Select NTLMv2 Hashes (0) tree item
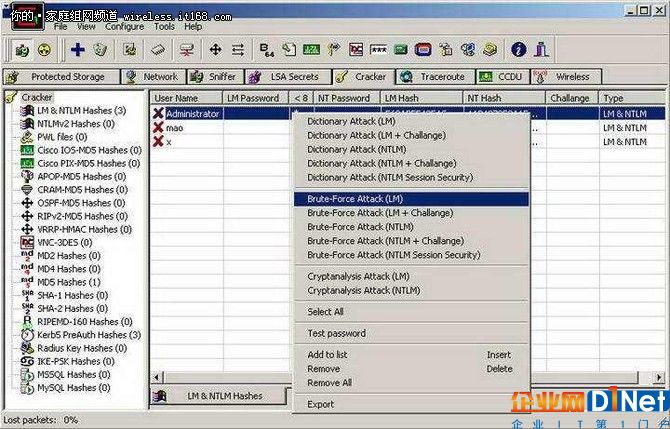Screen dimensions: 670x429 76,124
